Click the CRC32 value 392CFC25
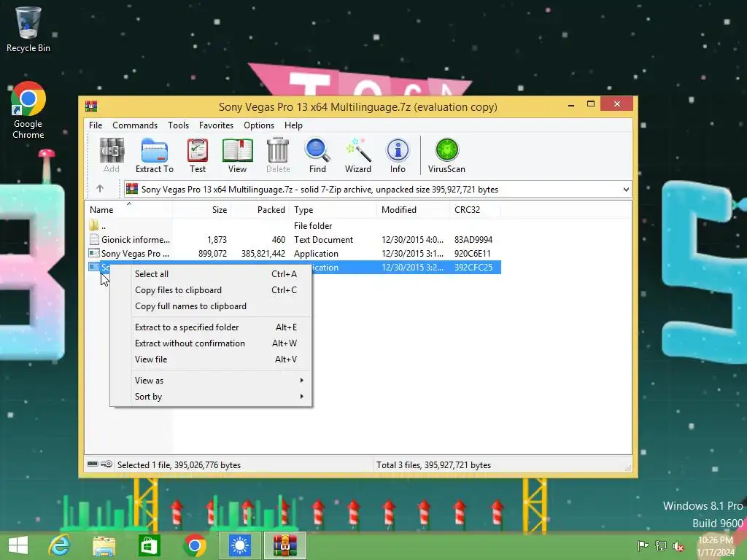The height and width of the screenshot is (560, 747). point(473,267)
